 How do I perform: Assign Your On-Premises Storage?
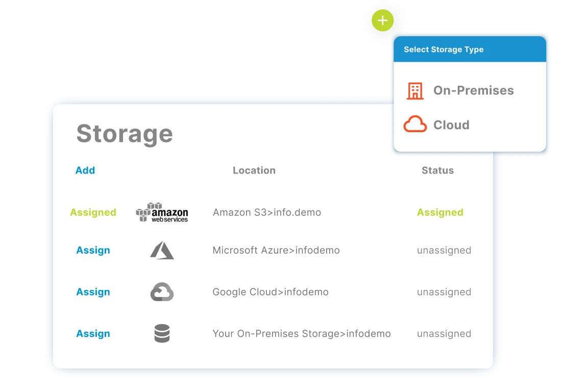(x=93, y=334)
